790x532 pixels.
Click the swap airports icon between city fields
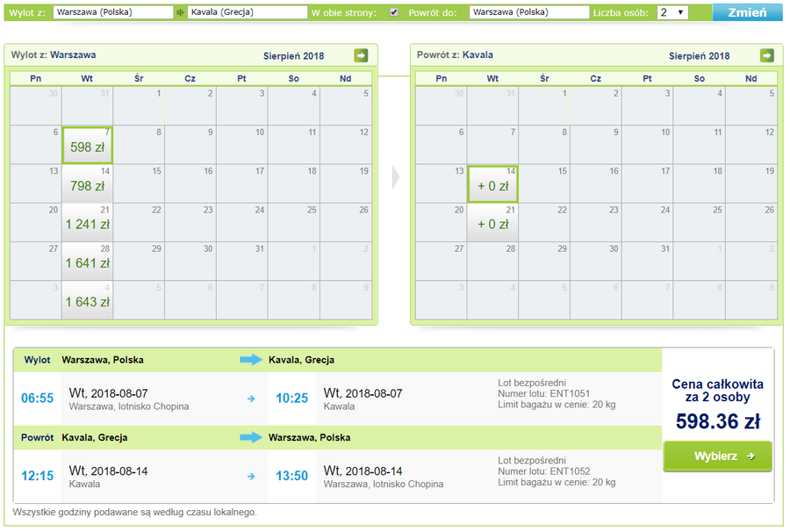pyautogui.click(x=180, y=12)
